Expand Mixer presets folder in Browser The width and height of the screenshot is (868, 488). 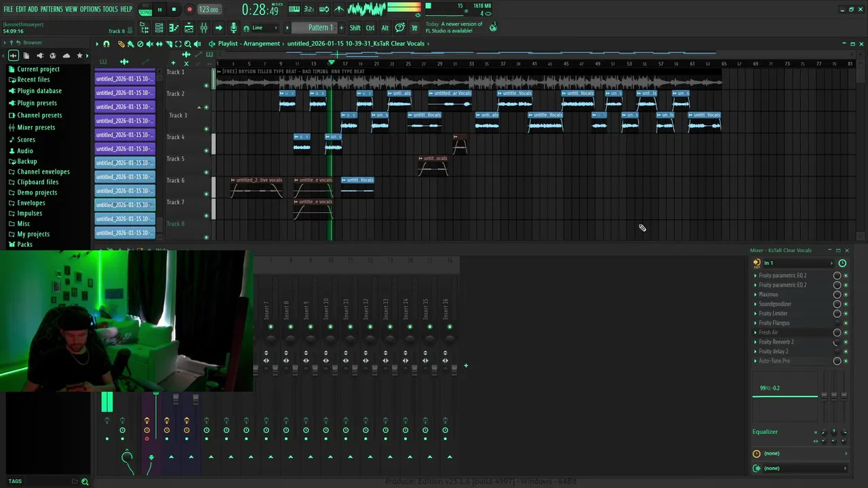coord(36,127)
